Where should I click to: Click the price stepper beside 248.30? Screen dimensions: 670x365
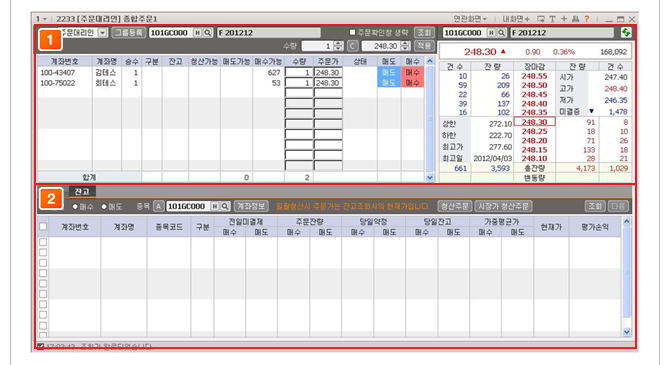(406, 46)
